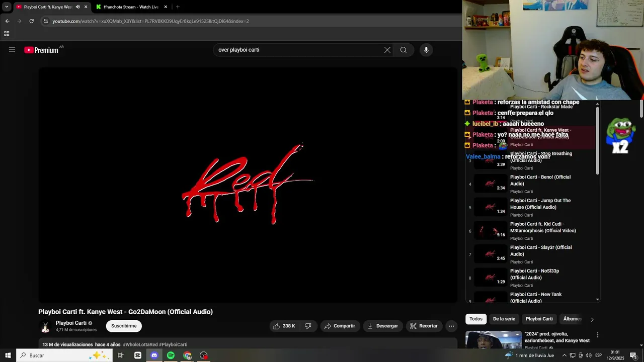Show hidden system tray icons
This screenshot has height=362, width=644.
564,355
